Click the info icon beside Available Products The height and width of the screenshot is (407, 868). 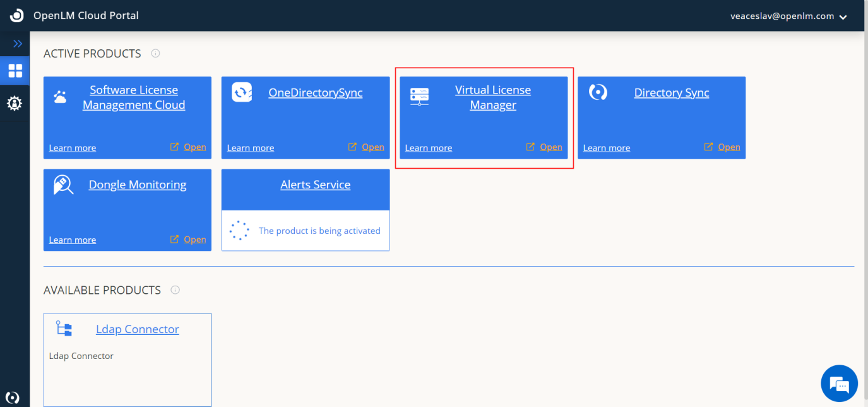[175, 290]
